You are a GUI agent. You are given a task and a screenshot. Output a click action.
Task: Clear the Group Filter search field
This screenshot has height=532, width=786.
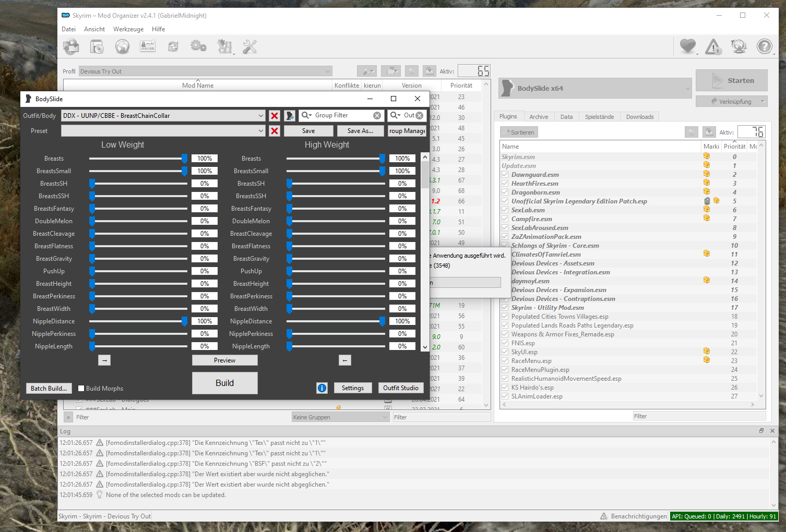[377, 115]
